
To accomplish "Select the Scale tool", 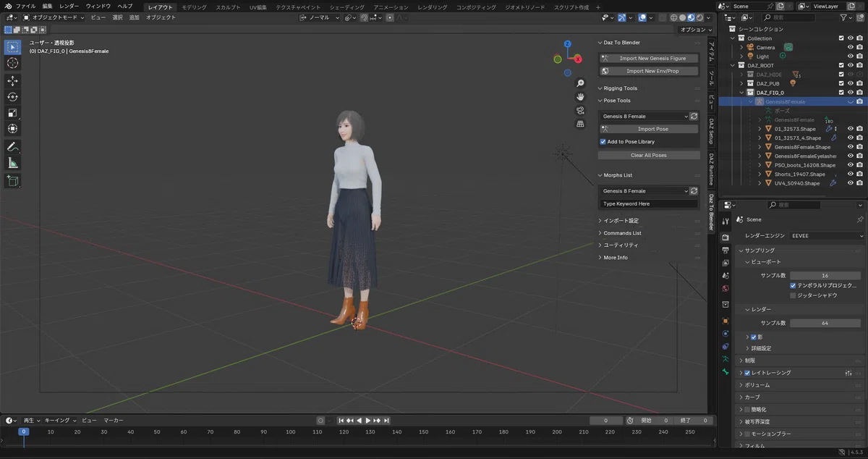I will (12, 113).
